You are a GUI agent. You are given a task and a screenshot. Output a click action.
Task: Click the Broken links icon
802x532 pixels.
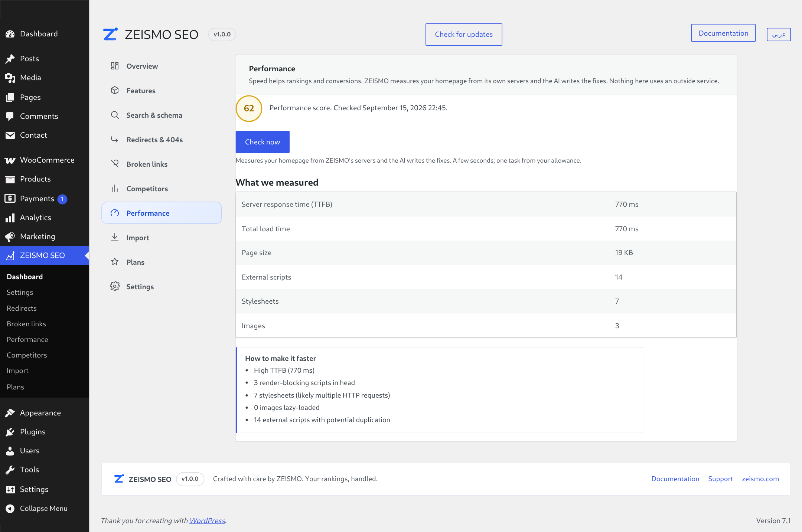[x=115, y=164]
